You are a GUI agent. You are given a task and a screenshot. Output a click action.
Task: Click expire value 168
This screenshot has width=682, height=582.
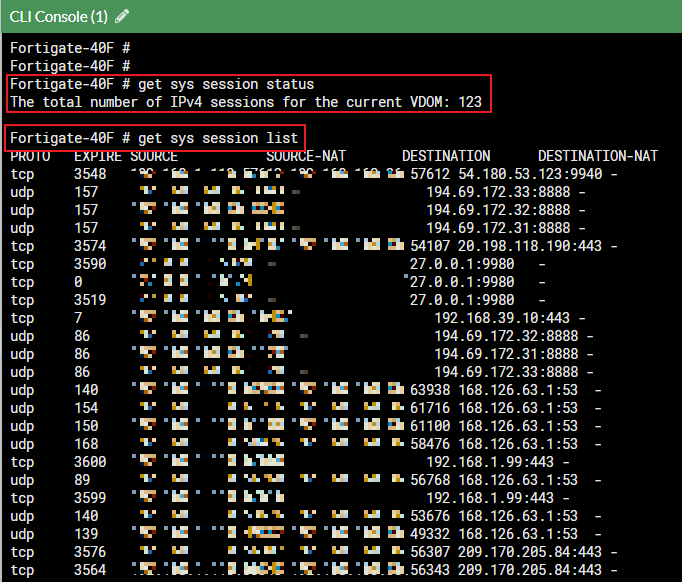click(86, 444)
